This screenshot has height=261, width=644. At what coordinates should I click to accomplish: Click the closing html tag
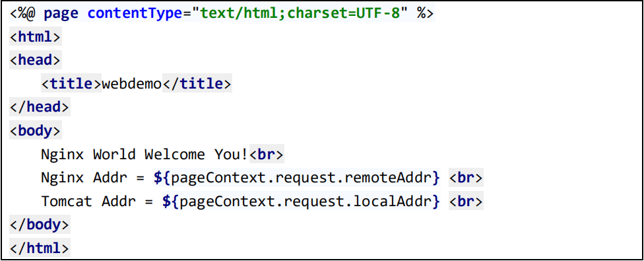tap(40, 248)
